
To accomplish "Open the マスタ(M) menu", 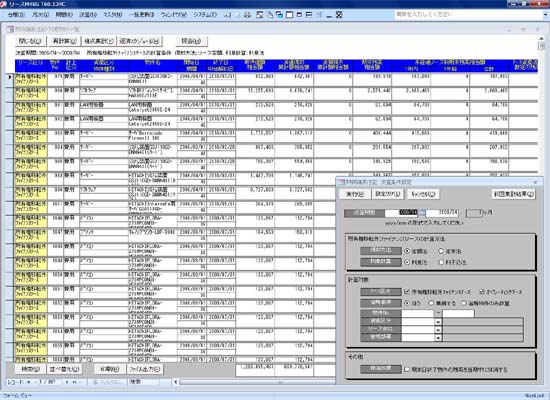I will click(x=113, y=15).
